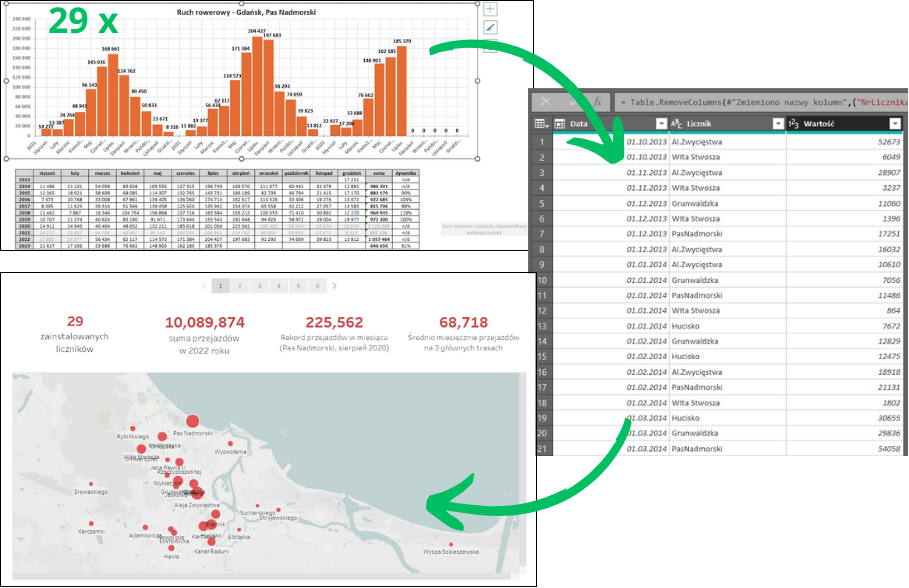This screenshot has height=588, width=909.
Task: Select the Licznik column header
Action: (x=728, y=124)
